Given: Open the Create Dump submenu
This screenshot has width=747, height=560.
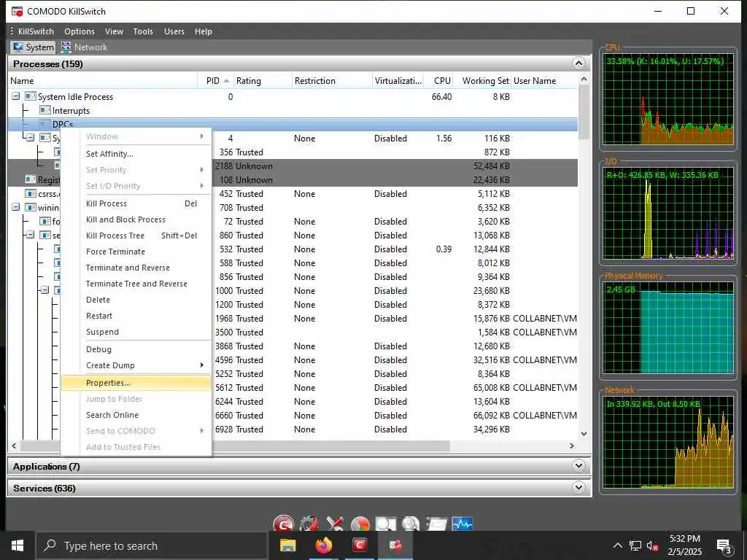Looking at the screenshot, I should tap(136, 365).
